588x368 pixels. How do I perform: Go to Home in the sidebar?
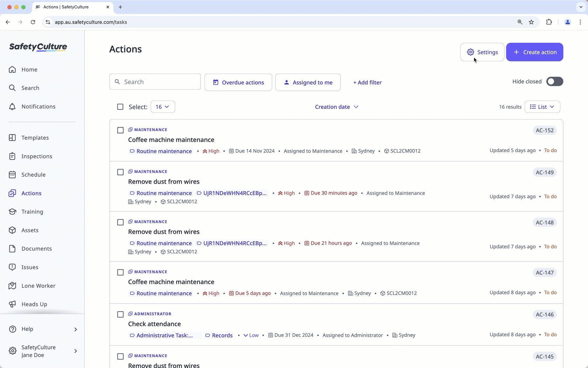(29, 69)
